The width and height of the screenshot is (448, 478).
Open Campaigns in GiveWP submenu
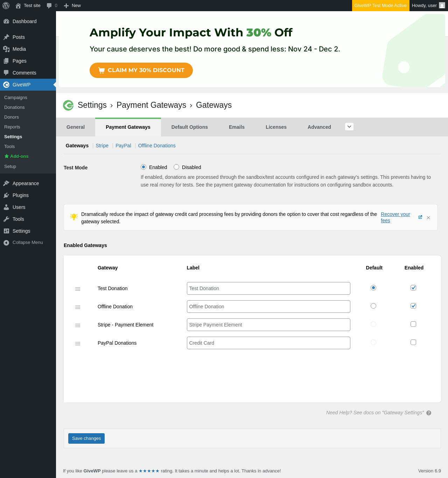tap(16, 98)
